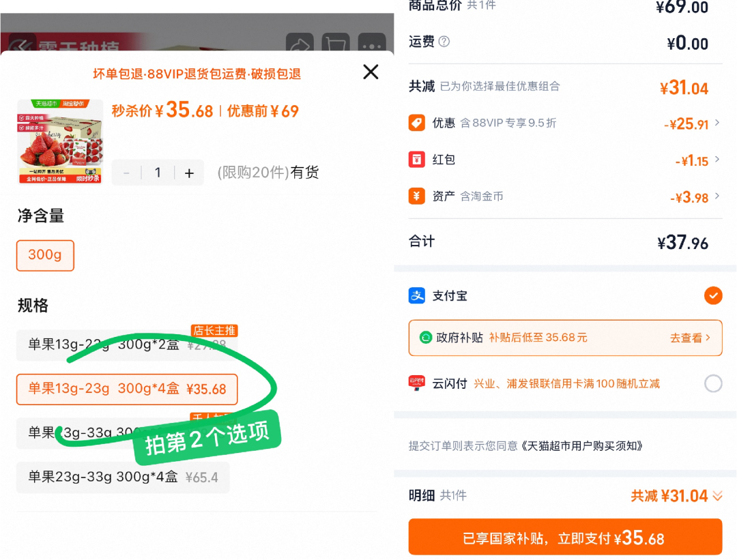Viewport: 737px width, 560px height.
Task: Click the more options ellipsis icon
Action: 371,44
